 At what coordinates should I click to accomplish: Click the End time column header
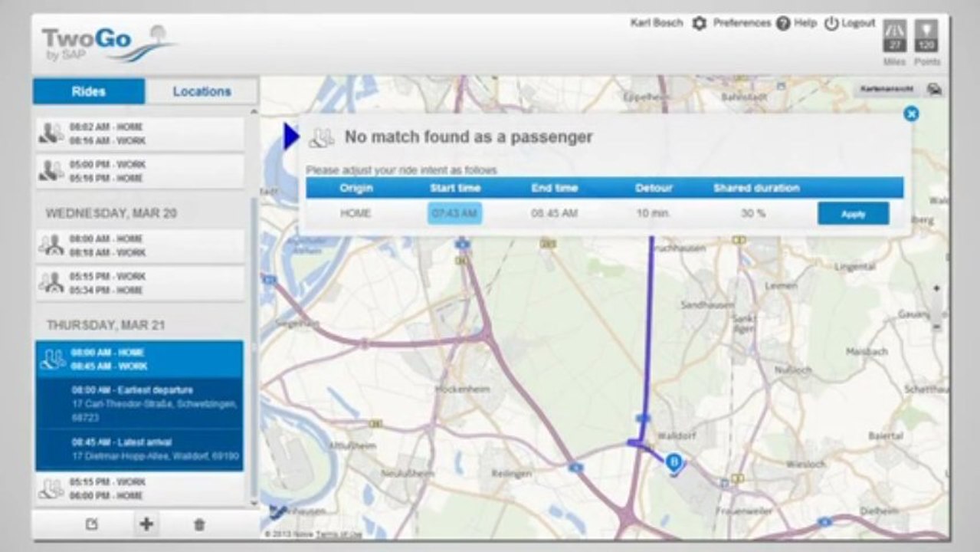(x=555, y=188)
